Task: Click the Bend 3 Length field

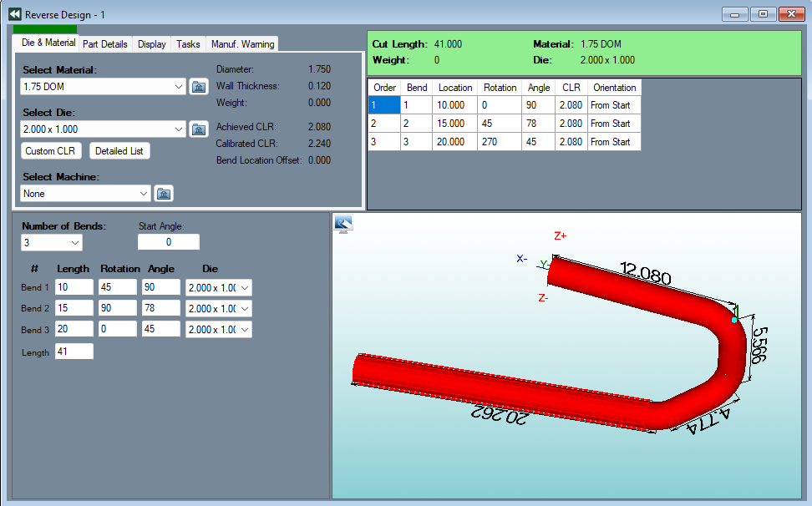Action: tap(74, 329)
